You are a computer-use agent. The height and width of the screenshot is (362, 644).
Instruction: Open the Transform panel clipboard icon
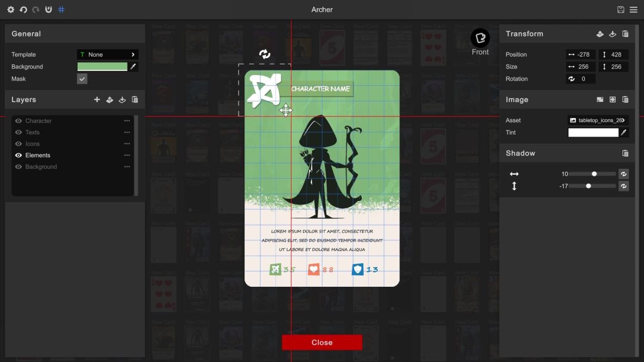[624, 33]
